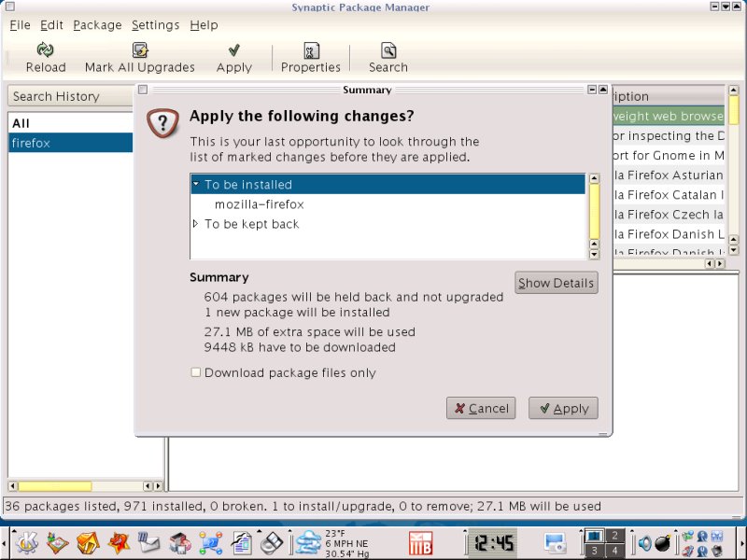
Task: Click the speaker volume icon in tray
Action: pyautogui.click(x=645, y=543)
